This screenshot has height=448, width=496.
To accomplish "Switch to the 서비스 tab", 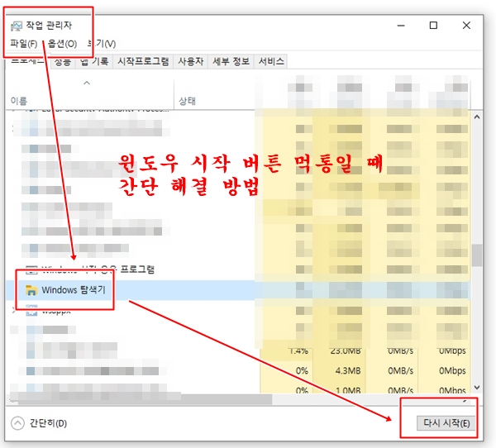I will [271, 61].
